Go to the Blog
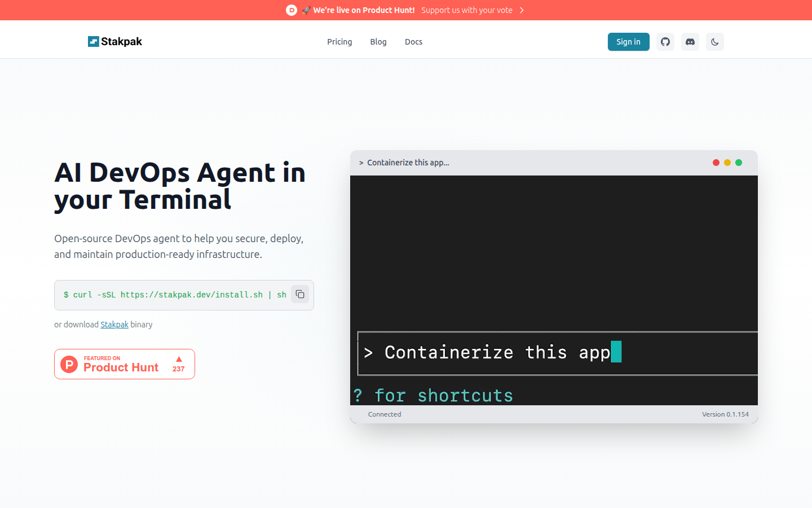 [378, 42]
